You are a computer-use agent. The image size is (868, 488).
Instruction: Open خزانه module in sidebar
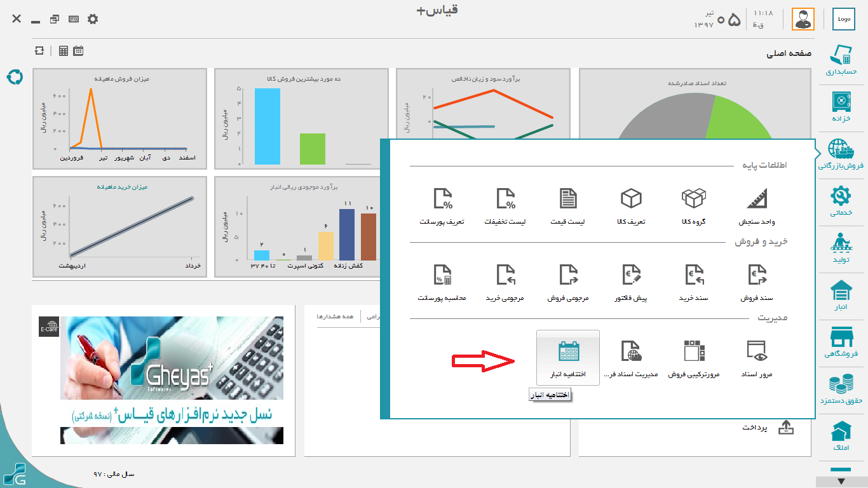(841, 107)
